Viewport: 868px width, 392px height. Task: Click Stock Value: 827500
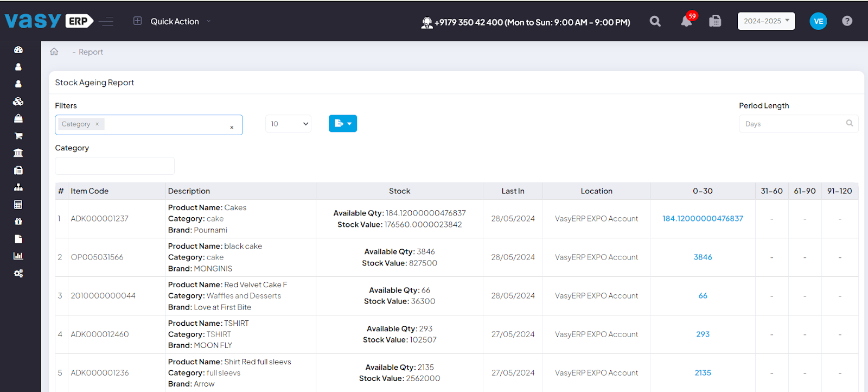click(x=399, y=263)
